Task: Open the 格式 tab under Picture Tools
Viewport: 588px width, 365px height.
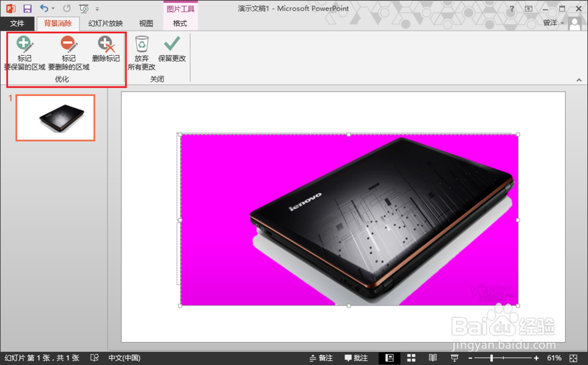Action: tap(180, 24)
